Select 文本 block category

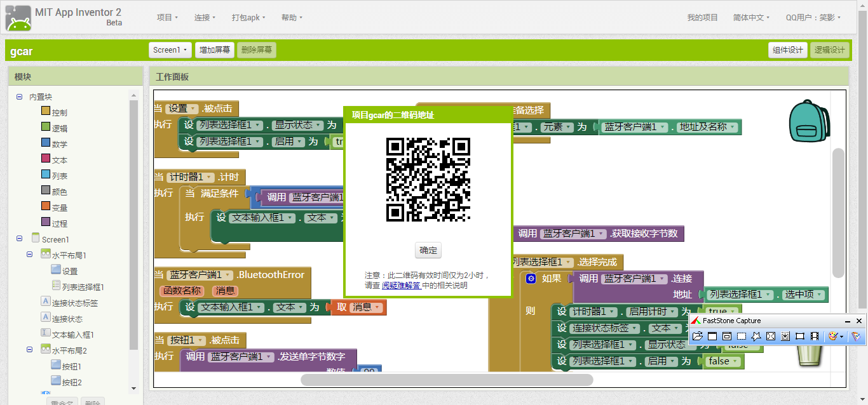pyautogui.click(x=53, y=159)
